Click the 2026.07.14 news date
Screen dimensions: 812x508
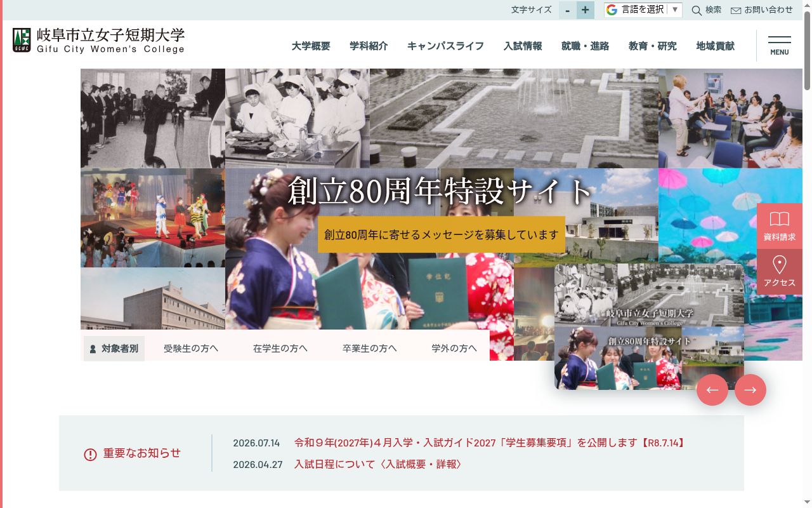[256, 443]
